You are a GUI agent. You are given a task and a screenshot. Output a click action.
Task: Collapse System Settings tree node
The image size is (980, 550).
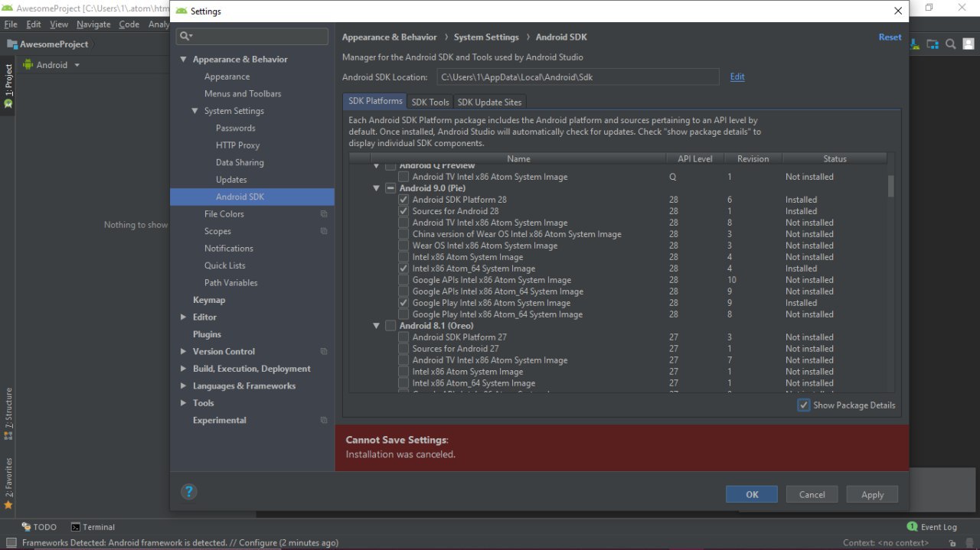pyautogui.click(x=194, y=111)
